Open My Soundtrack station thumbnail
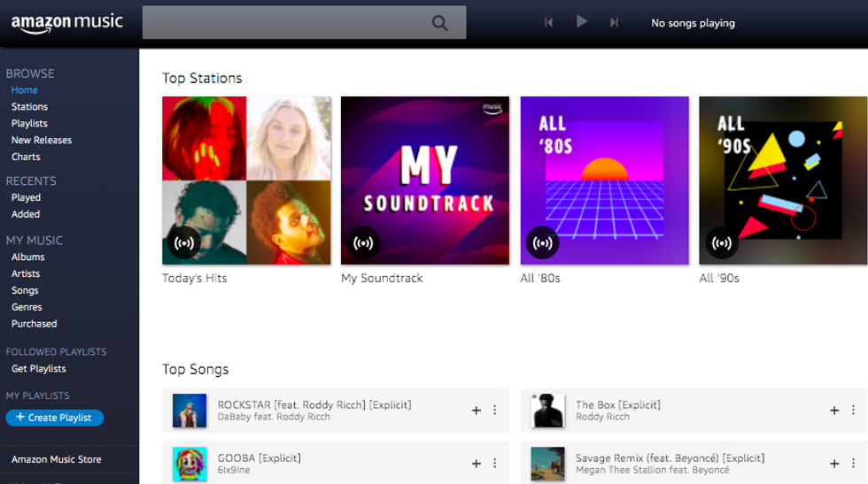The width and height of the screenshot is (868, 484). click(x=425, y=181)
